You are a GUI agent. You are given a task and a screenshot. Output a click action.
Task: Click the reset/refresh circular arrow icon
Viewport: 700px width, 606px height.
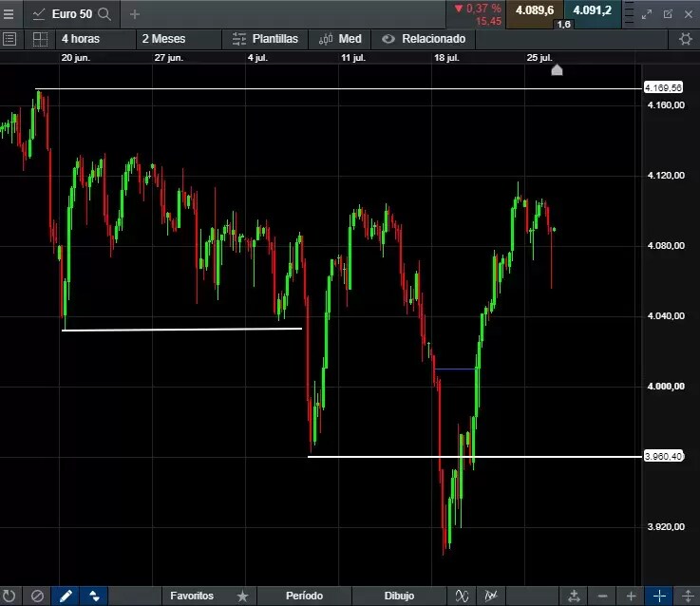click(x=9, y=597)
